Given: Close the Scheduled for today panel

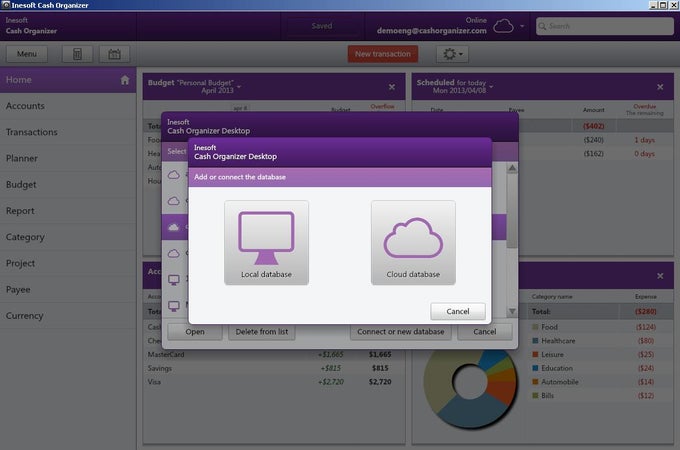Looking at the screenshot, I should (x=660, y=87).
